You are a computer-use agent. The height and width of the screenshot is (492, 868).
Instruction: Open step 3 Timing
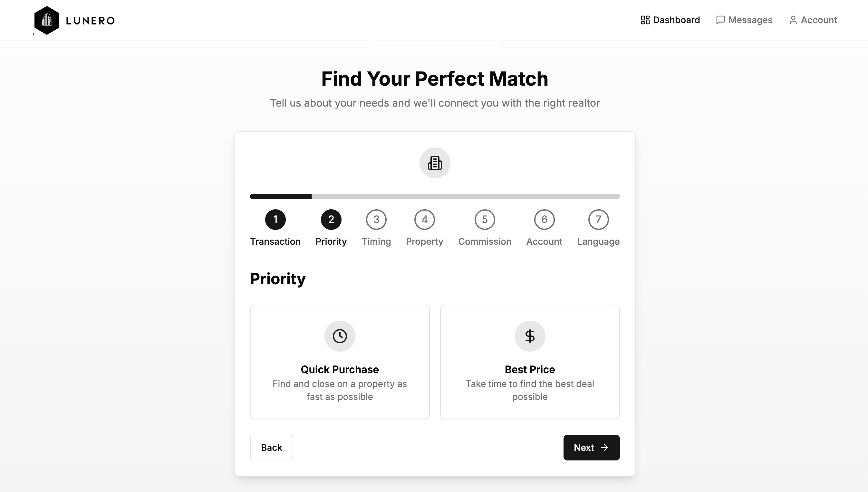click(376, 219)
